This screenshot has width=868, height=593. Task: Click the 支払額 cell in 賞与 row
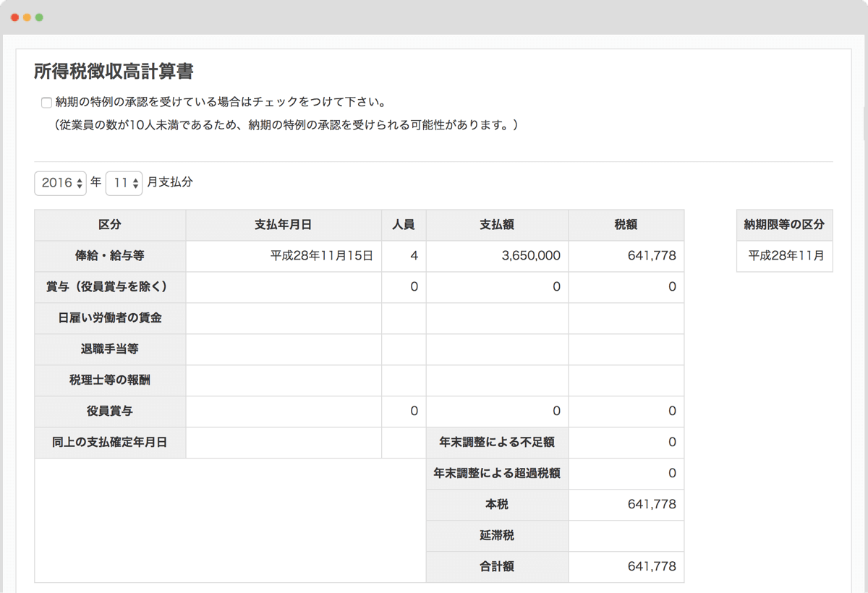click(497, 287)
